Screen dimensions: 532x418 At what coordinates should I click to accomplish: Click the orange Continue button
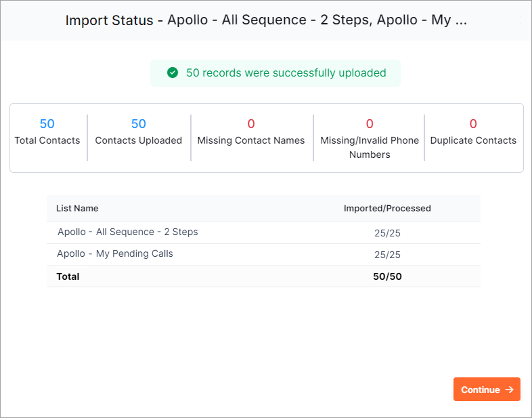tap(487, 389)
